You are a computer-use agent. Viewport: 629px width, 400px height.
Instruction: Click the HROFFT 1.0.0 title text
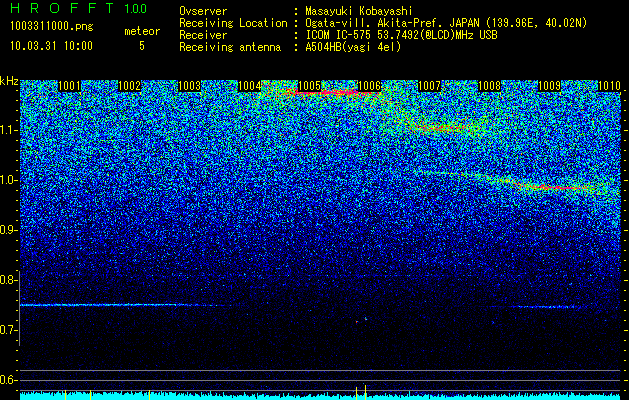pyautogui.click(x=79, y=8)
